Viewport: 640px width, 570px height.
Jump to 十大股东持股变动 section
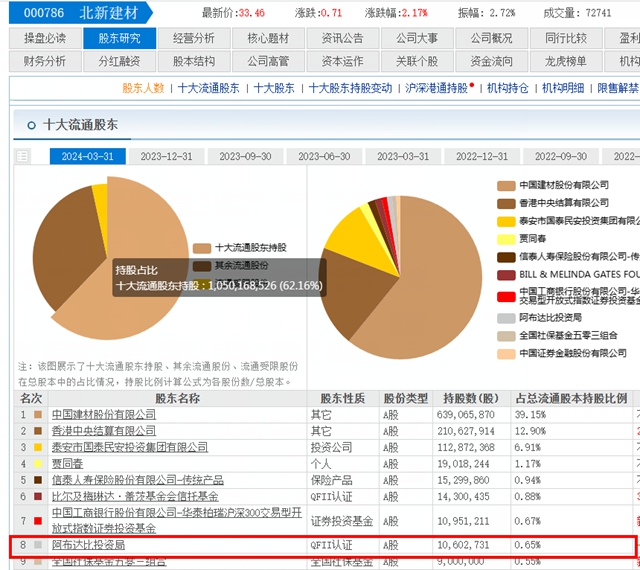tap(350, 88)
